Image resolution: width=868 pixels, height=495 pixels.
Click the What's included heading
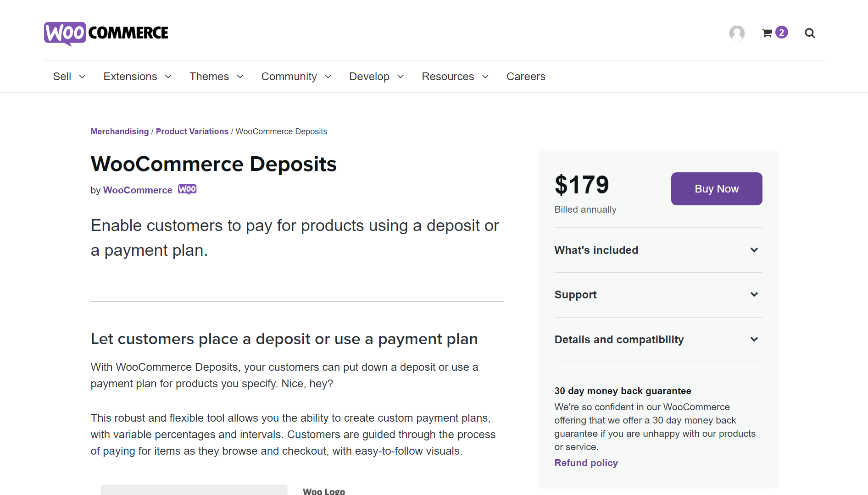click(596, 250)
